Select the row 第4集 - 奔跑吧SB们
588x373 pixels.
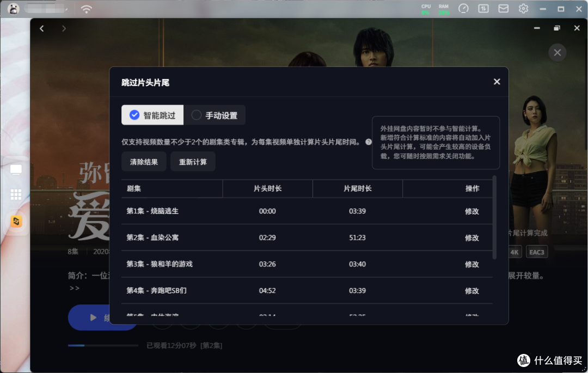[307, 291]
